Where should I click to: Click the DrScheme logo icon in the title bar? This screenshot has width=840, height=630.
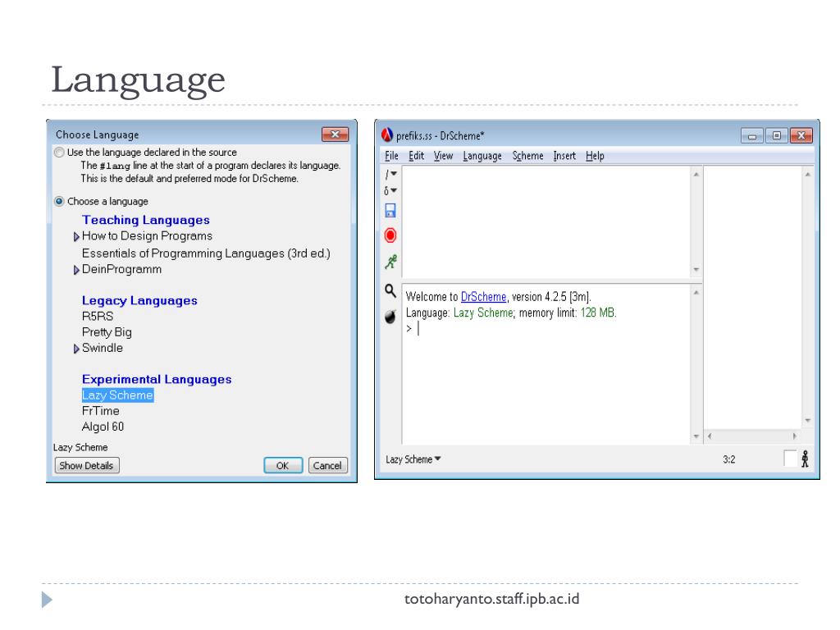387,135
